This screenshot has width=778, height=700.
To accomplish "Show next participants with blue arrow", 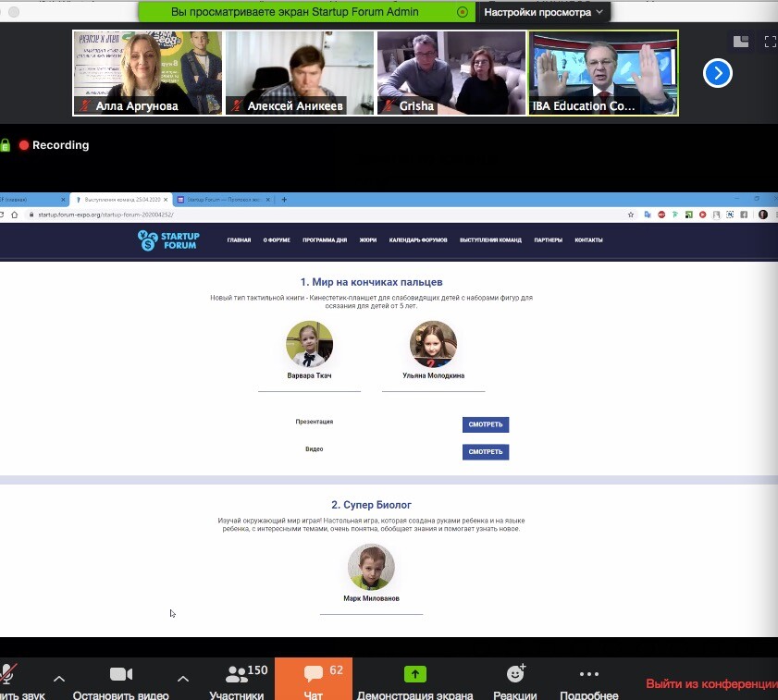I will 717,73.
